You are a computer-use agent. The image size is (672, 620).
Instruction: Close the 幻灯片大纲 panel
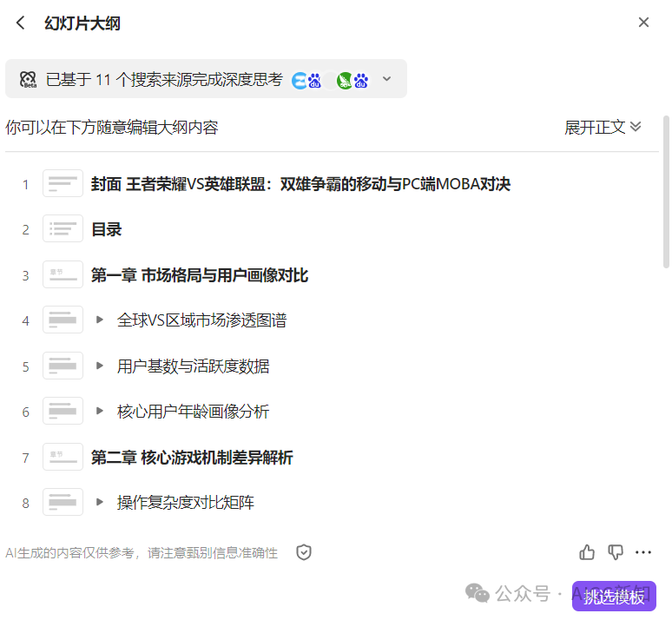click(643, 23)
